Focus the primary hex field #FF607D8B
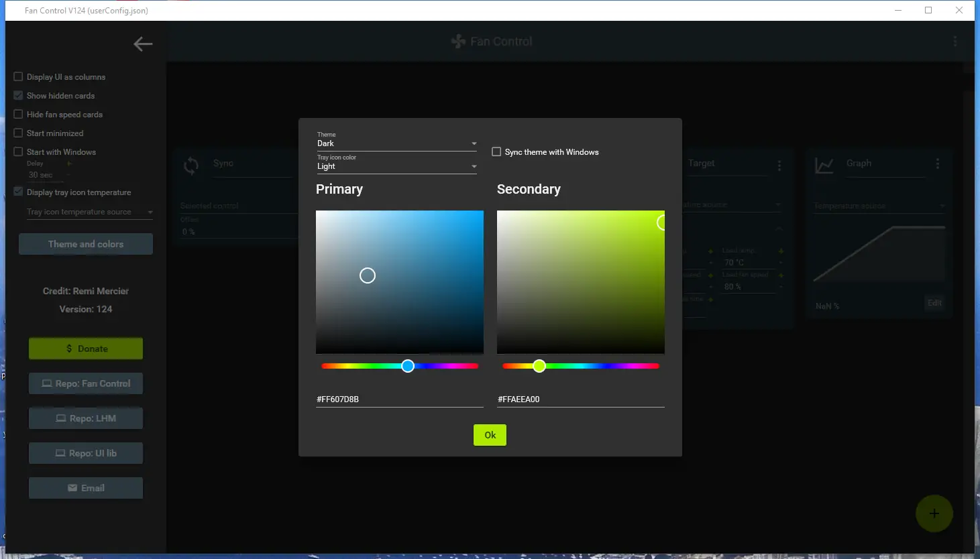Image resolution: width=980 pixels, height=559 pixels. (400, 399)
